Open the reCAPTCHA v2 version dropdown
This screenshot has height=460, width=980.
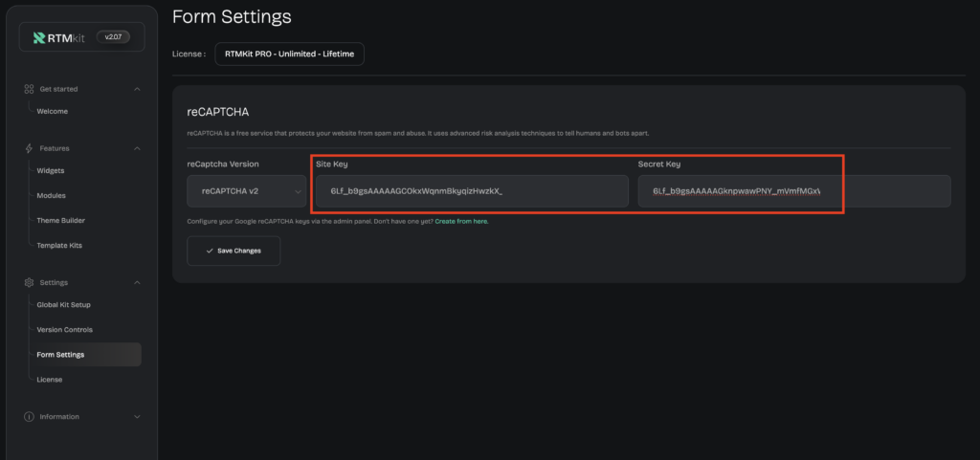(x=246, y=191)
